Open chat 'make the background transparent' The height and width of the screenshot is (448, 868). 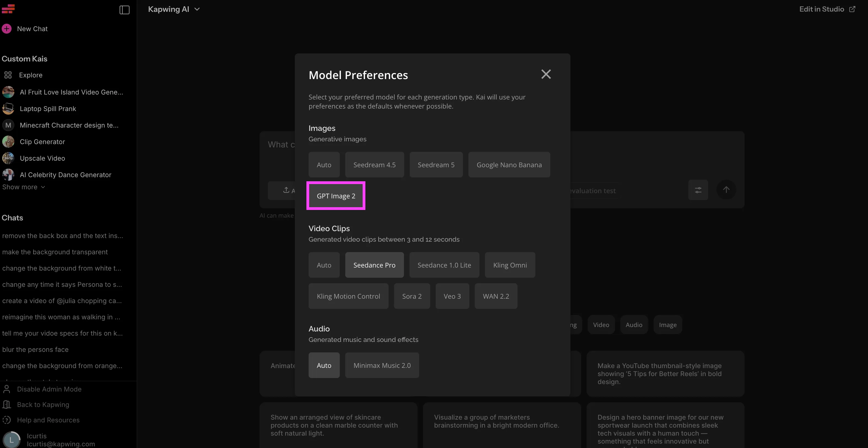tap(55, 252)
